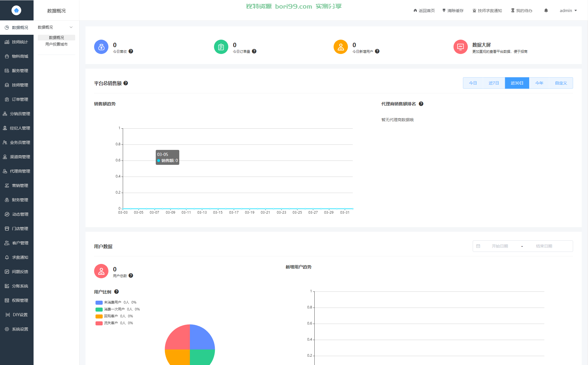Click the 求救通知 bell icon in sidebar
The image size is (588, 365).
pyautogui.click(x=7, y=257)
